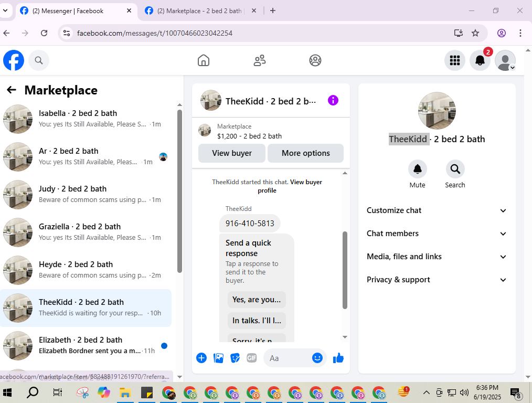532x403 pixels.
Task: Follow the View buyer profile link
Action: 290,186
